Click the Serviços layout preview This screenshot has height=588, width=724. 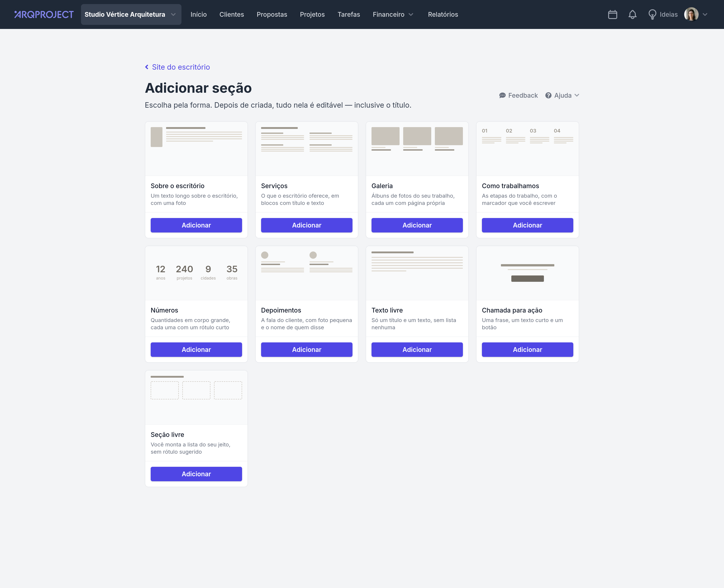pos(307,149)
